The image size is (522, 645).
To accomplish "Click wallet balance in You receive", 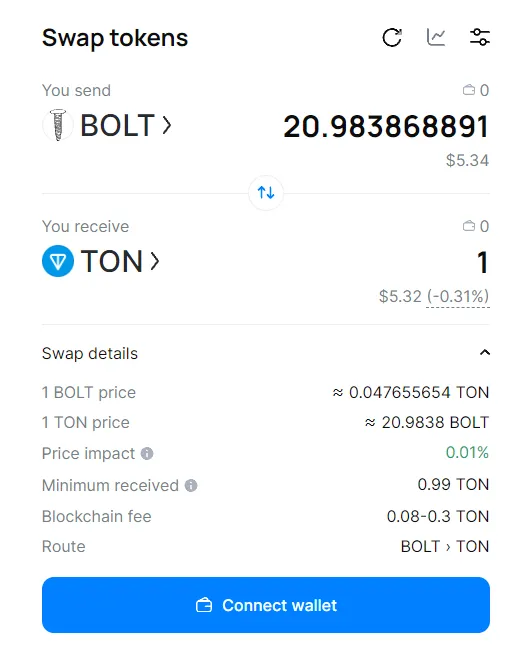I will 476,226.
